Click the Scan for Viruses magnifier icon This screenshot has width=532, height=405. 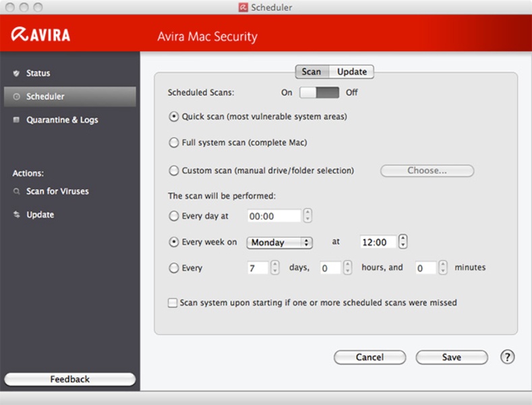pos(16,192)
